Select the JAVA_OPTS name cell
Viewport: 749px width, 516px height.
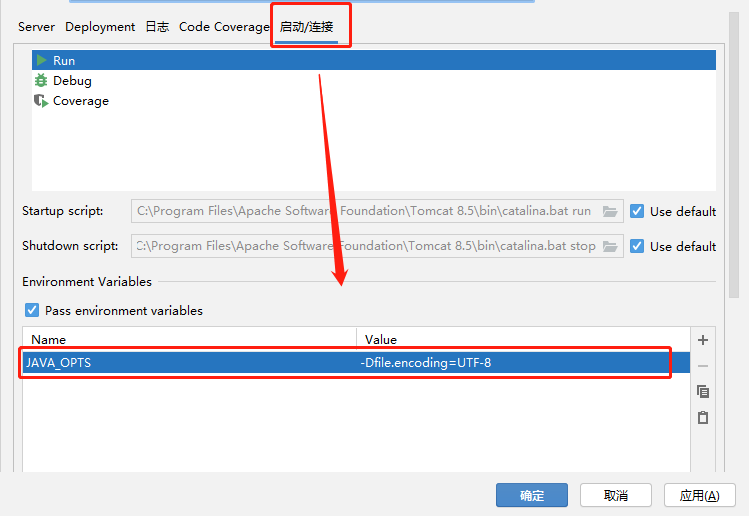190,363
